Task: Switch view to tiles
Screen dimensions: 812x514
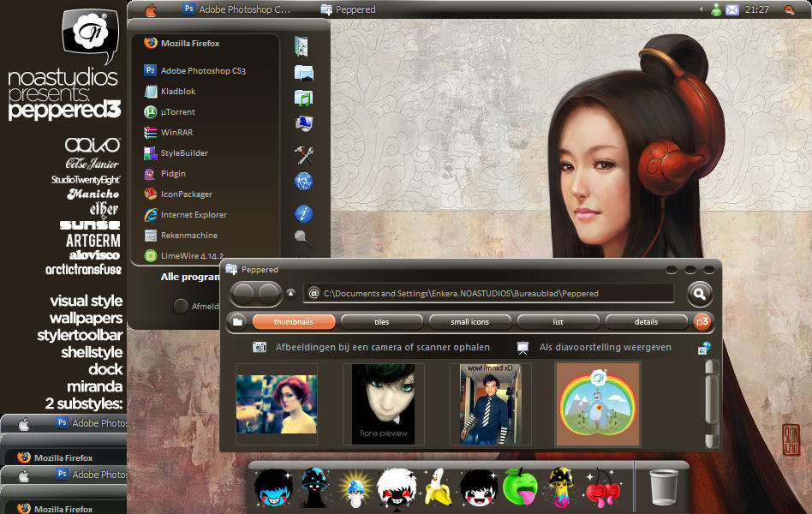Action: pos(381,322)
